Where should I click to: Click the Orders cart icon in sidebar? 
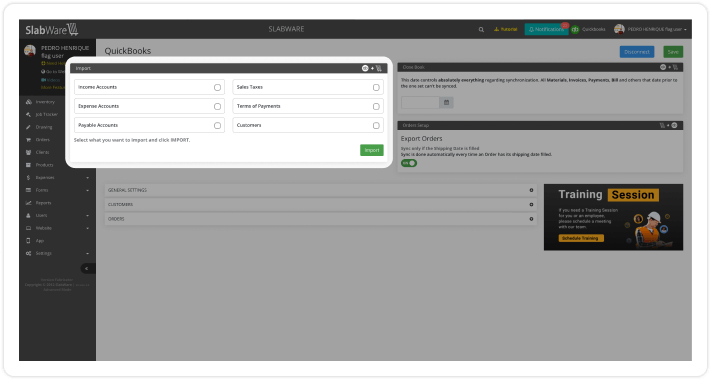(x=29, y=140)
